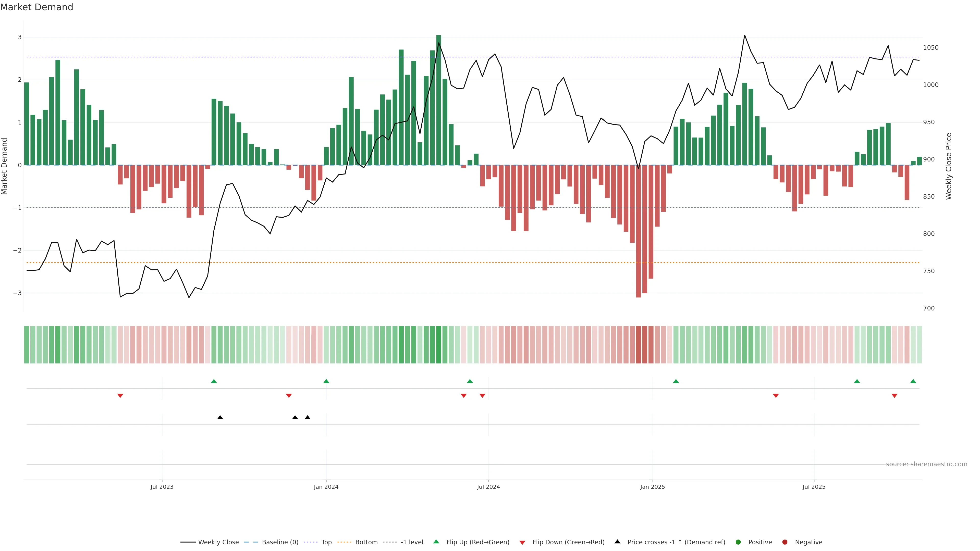Screen dimensions: 980x551
Task: Toggle the -1 level legend entry
Action: click(x=412, y=542)
